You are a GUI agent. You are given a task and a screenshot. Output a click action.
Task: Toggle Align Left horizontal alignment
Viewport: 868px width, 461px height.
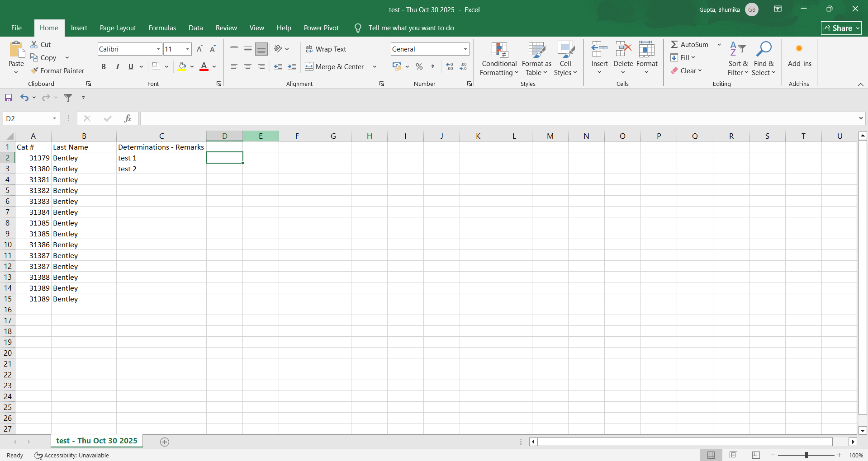234,66
